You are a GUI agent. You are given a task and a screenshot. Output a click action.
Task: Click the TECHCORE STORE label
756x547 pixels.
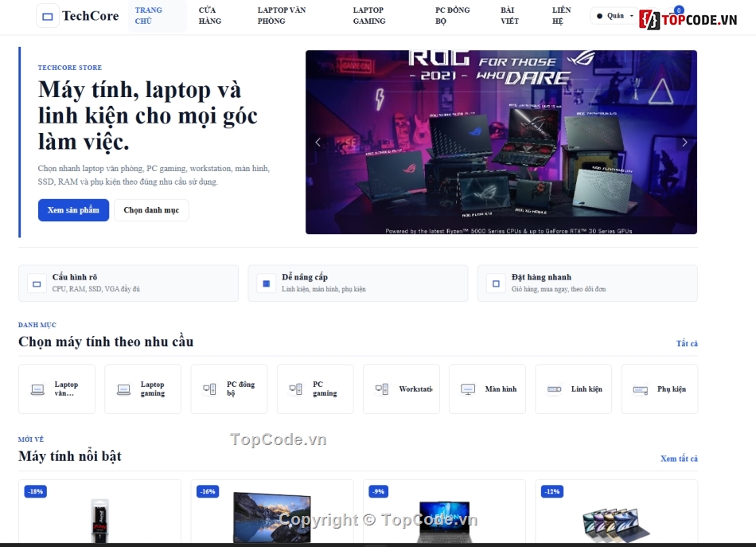click(x=70, y=68)
